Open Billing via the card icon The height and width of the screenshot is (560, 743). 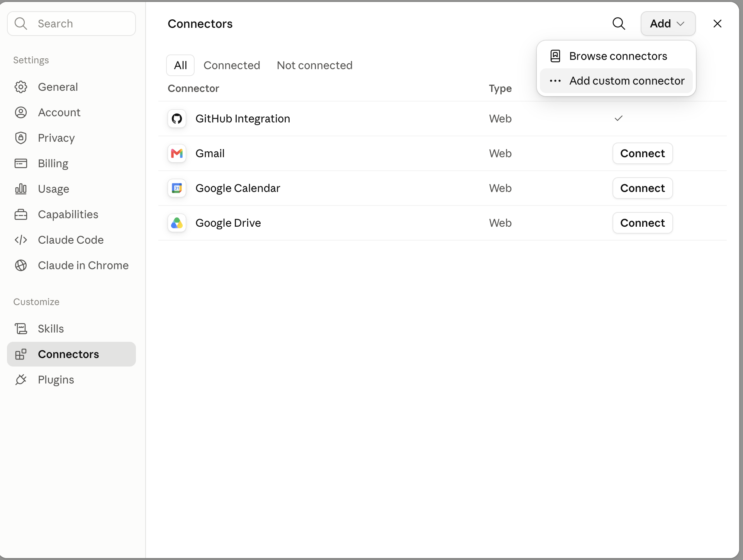click(x=21, y=163)
